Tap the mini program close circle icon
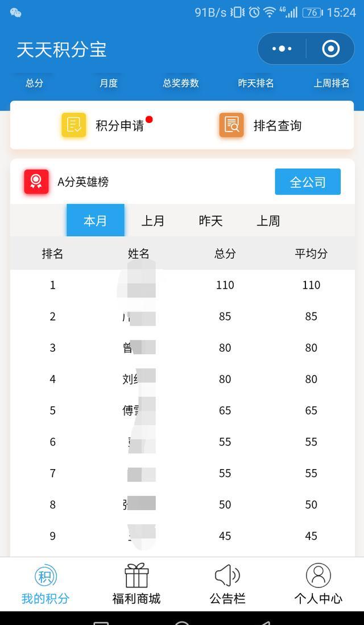364x625 pixels. pyautogui.click(x=330, y=49)
